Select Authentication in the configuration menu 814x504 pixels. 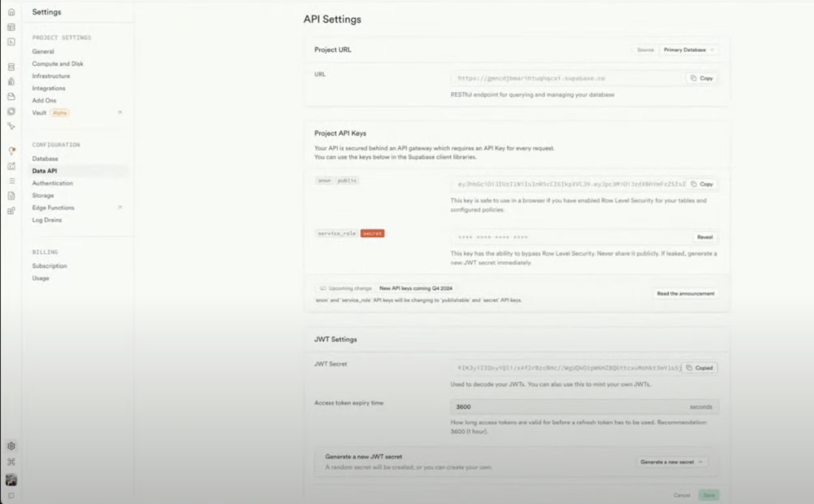[x=53, y=183]
